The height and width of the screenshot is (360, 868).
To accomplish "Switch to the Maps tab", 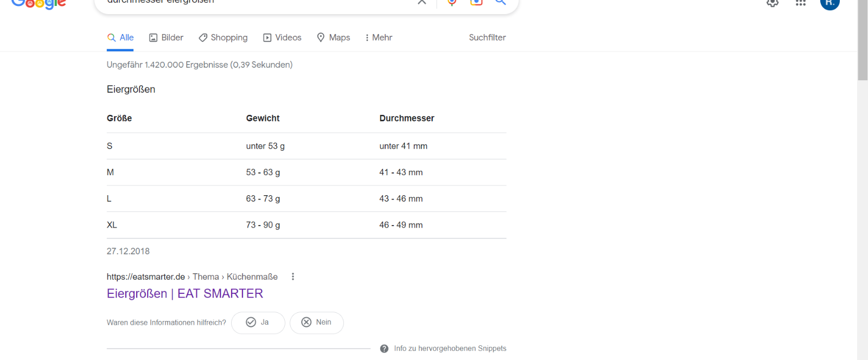I will 334,37.
